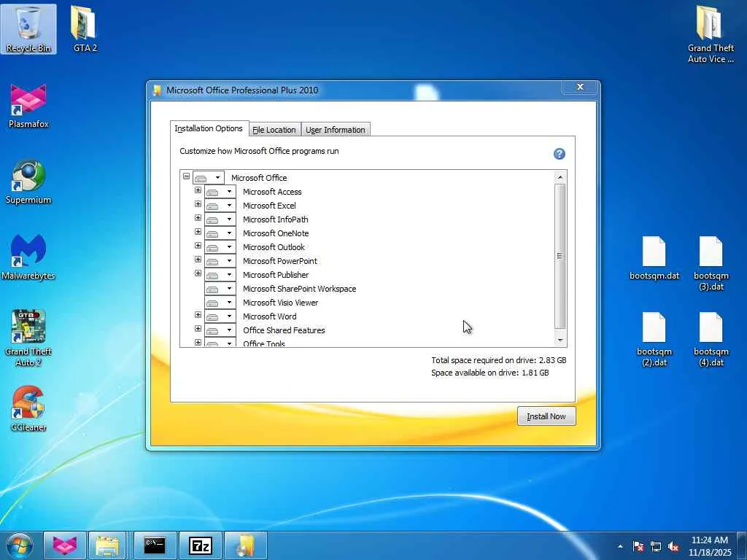Launch Plasmafox from the desktop
The height and width of the screenshot is (560, 747).
click(28, 106)
